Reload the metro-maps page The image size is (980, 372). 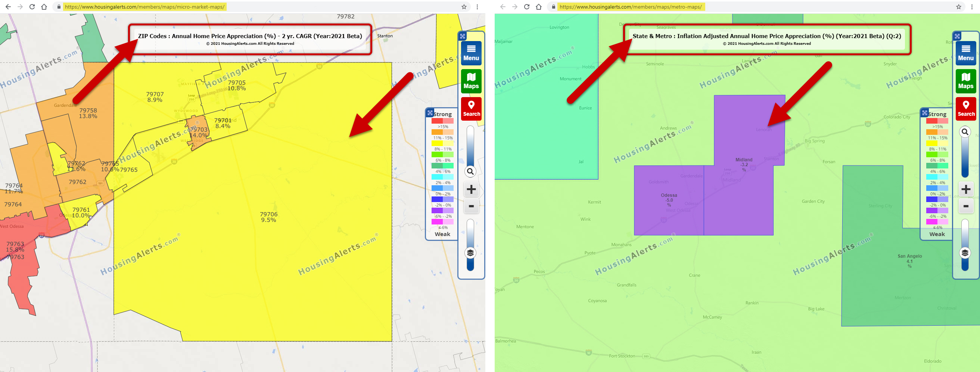pyautogui.click(x=526, y=7)
